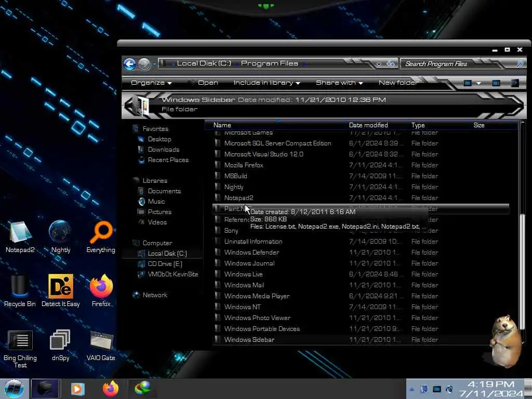The width and height of the screenshot is (532, 399).
Task: Open the Include in library menu
Action: [x=267, y=83]
